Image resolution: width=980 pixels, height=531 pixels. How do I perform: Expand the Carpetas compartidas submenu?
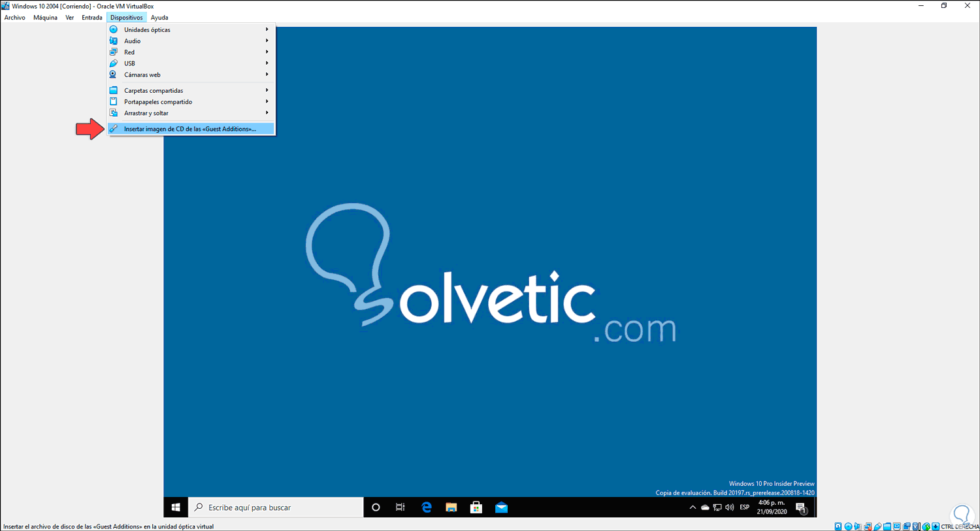tap(191, 90)
